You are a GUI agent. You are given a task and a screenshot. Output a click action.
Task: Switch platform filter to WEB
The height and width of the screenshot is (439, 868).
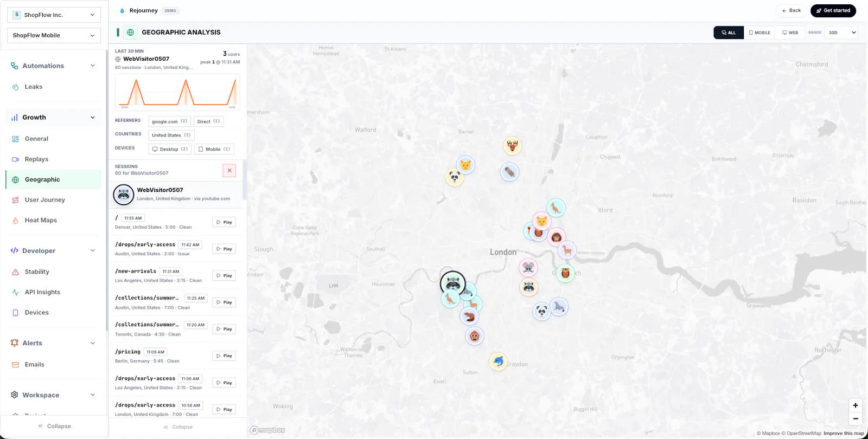790,33
